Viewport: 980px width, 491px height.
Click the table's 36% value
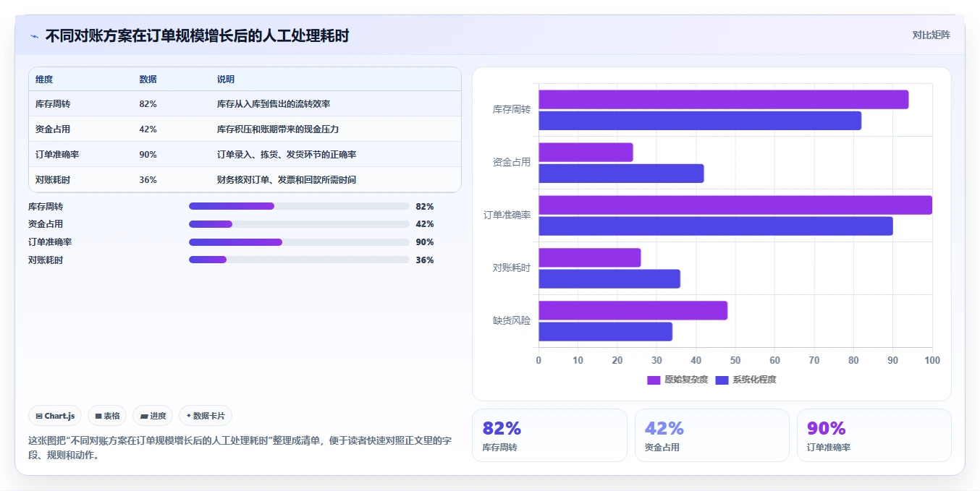tap(148, 180)
